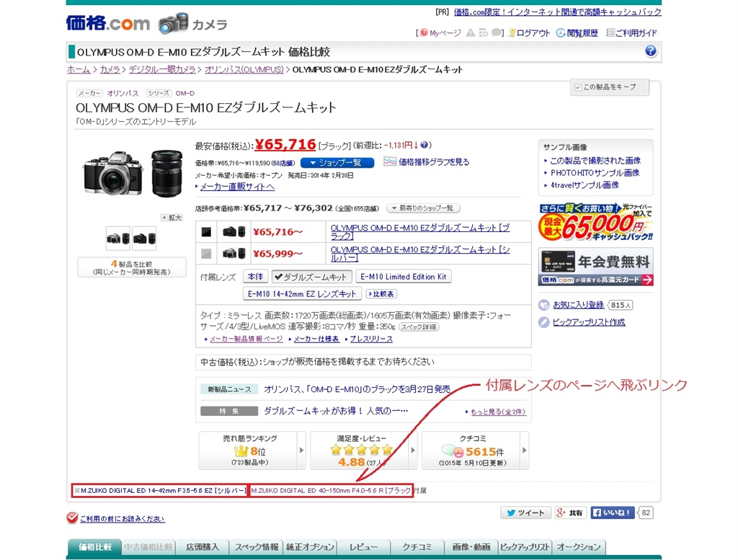Switch to レビュー tab
Viewport: 738px width, 560px height.
[364, 547]
